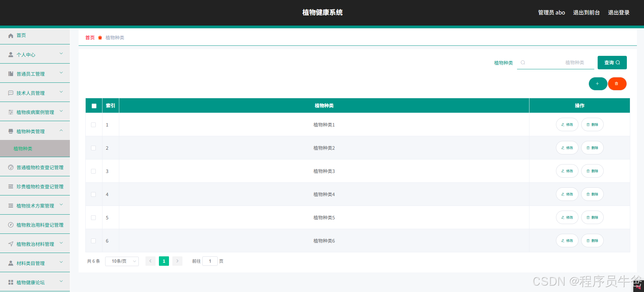Viewport: 644px width, 292px height.
Task: Check the checkbox for row 植物种类6
Action: pyautogui.click(x=93, y=241)
